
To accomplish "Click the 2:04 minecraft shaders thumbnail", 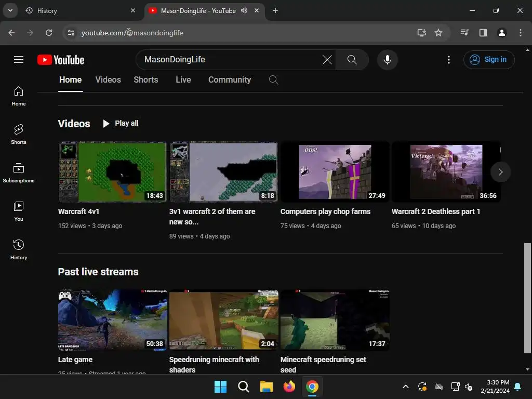I will (223, 320).
